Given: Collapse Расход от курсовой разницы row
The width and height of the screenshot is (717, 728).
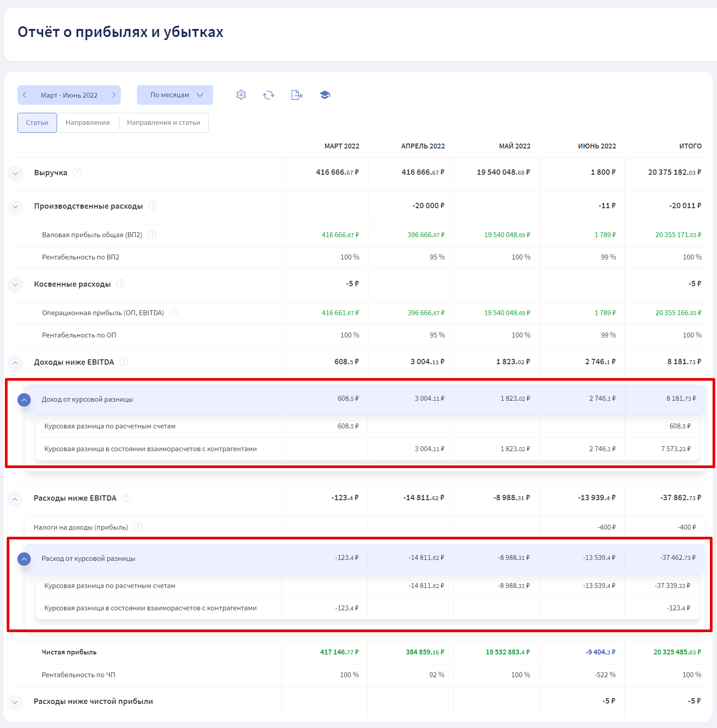Looking at the screenshot, I should 24,559.
